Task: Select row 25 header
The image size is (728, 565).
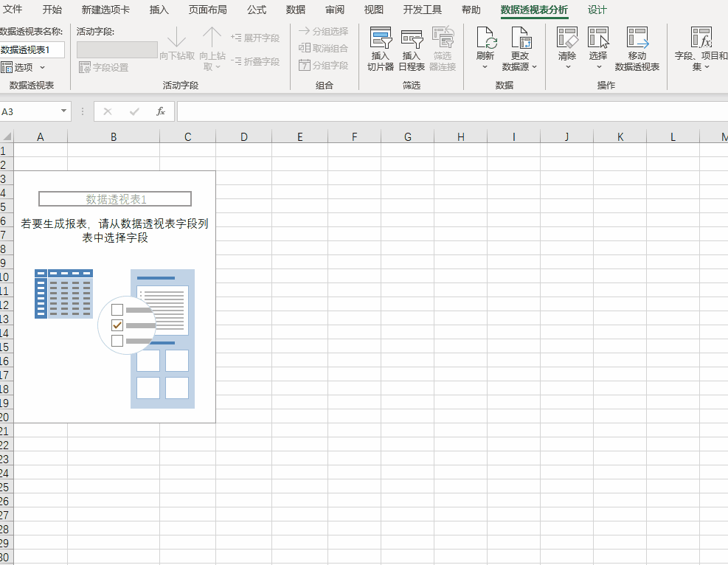Action: pos(7,487)
